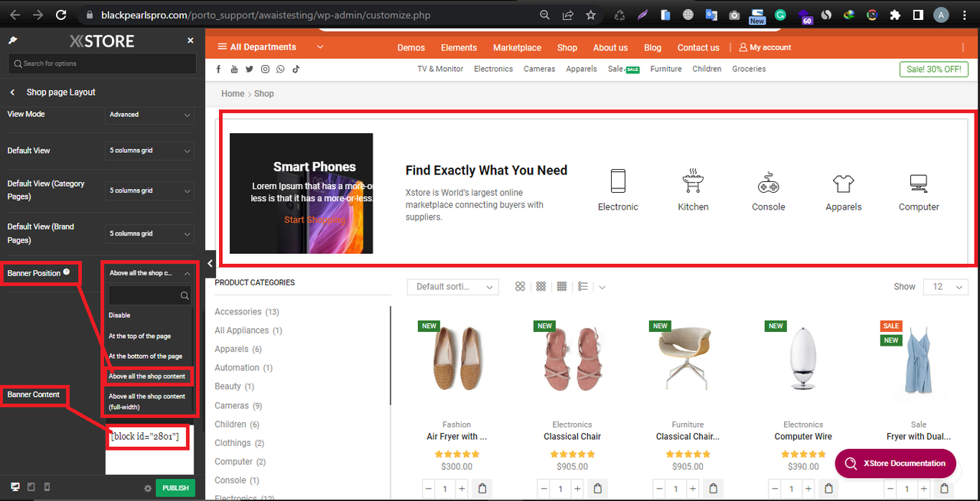Select At the top of the page
This screenshot has height=501, width=980.
pos(139,336)
